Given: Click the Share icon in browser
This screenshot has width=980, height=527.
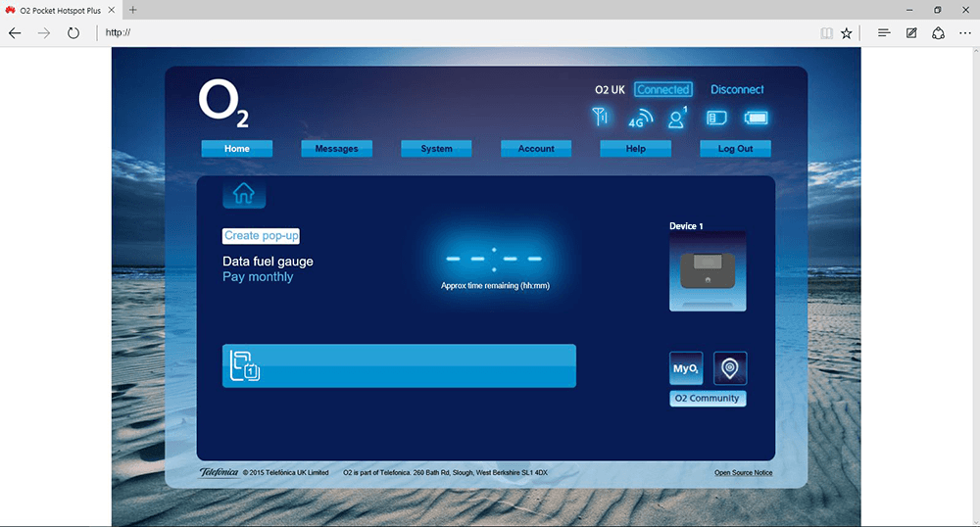Looking at the screenshot, I should pyautogui.click(x=938, y=33).
